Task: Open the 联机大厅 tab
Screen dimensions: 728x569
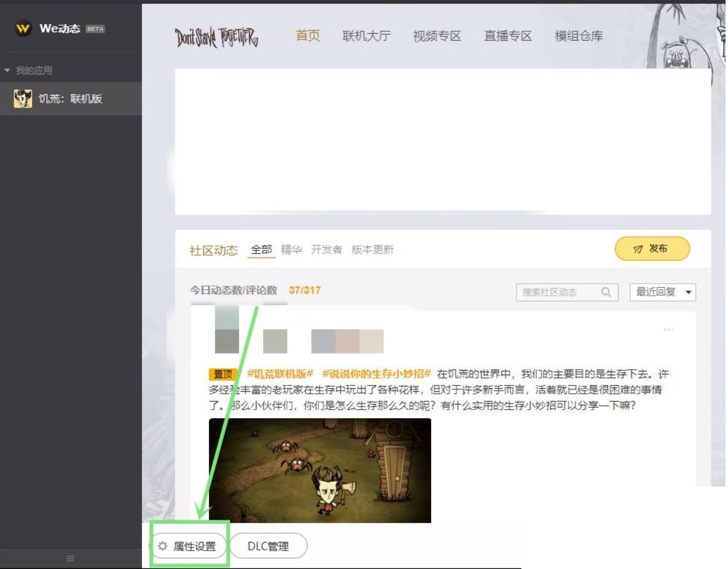Action: pos(366,36)
